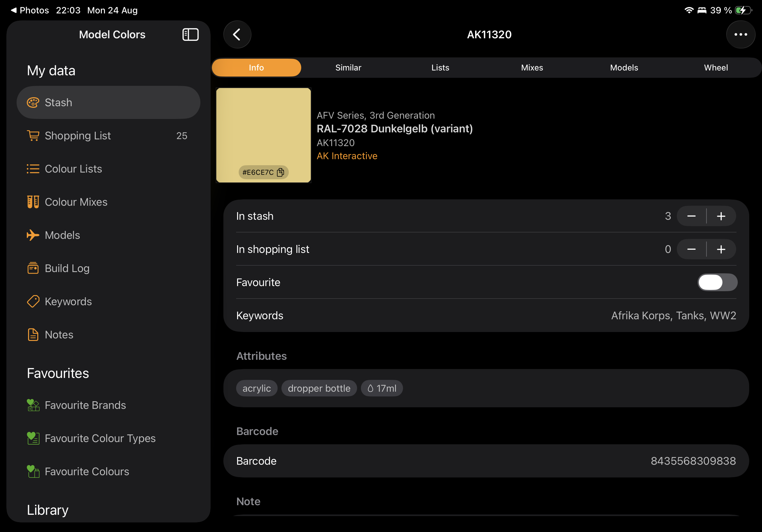The width and height of the screenshot is (762, 532).
Task: Toggle the sidebar panel icon
Action: 190,34
